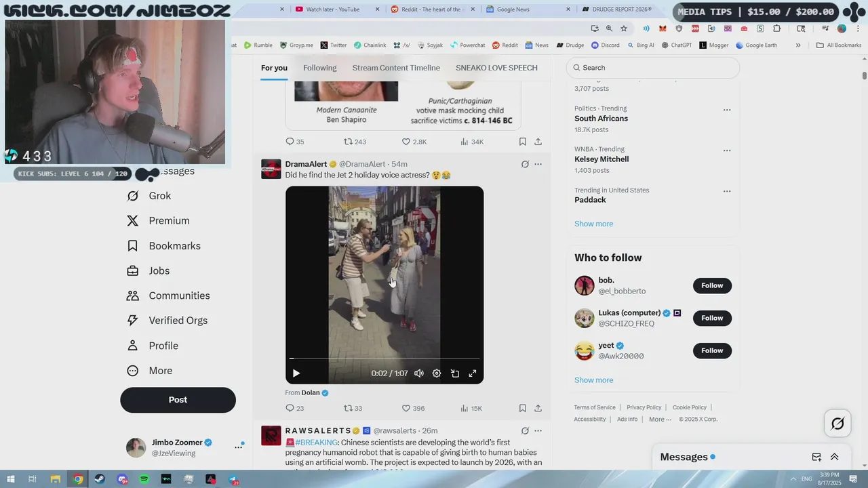The image size is (868, 488).
Task: Switch to the Following tab
Action: click(319, 68)
